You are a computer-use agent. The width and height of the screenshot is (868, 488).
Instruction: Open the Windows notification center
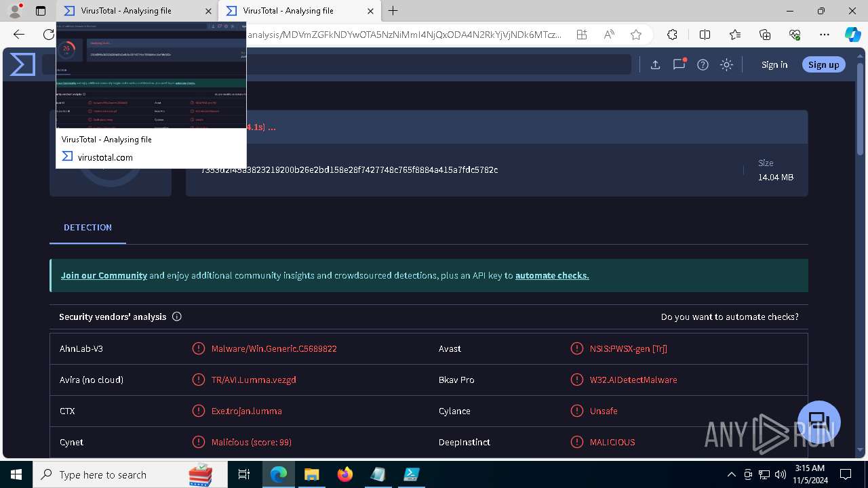click(x=846, y=474)
